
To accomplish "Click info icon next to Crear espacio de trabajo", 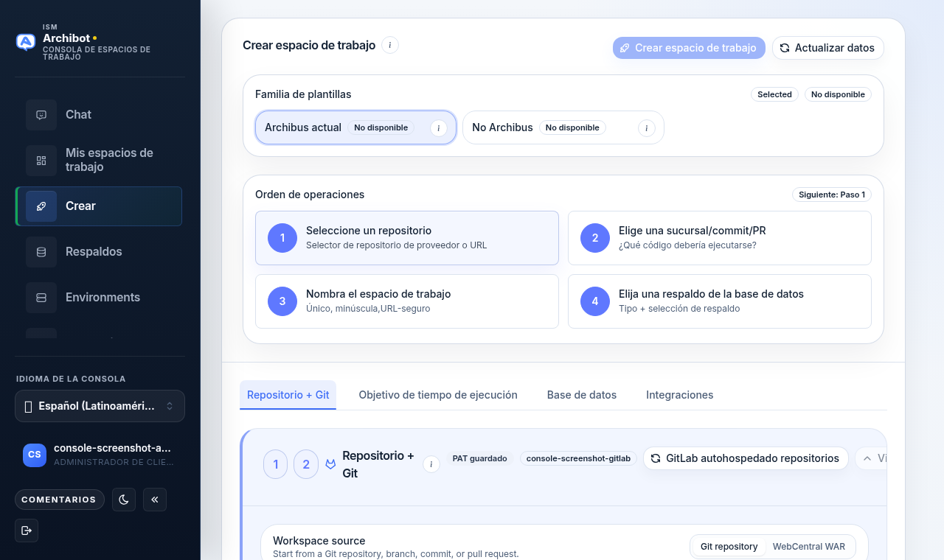I will (x=390, y=45).
